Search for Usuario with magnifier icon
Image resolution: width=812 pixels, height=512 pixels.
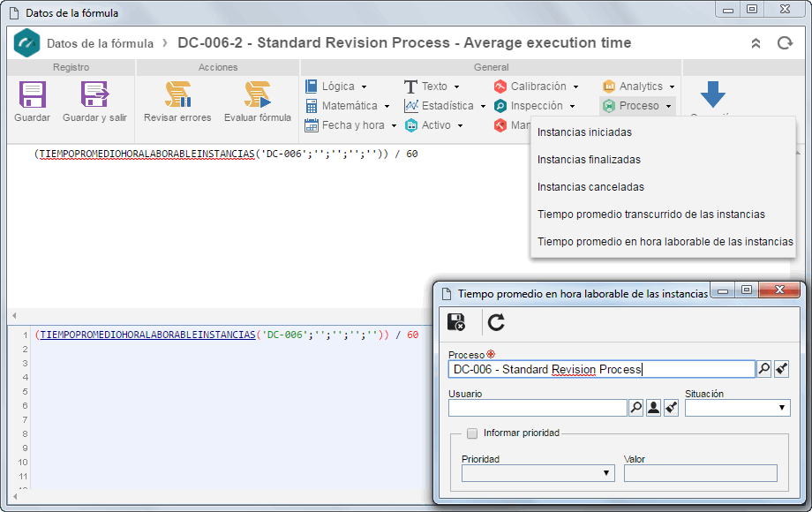click(x=636, y=408)
